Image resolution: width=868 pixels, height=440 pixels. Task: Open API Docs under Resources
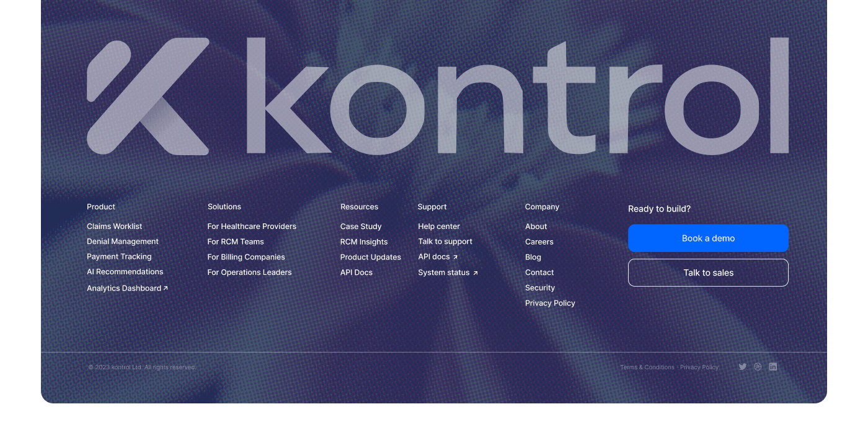pyautogui.click(x=356, y=272)
